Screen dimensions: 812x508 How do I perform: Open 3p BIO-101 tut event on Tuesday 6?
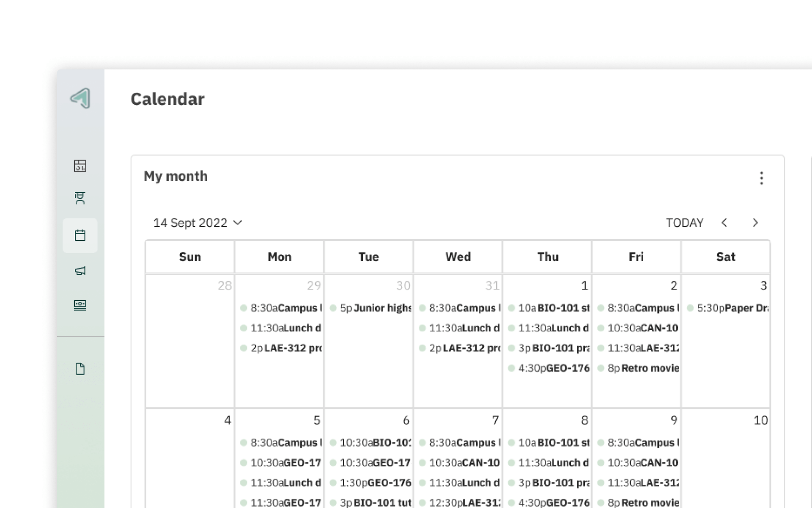370,502
